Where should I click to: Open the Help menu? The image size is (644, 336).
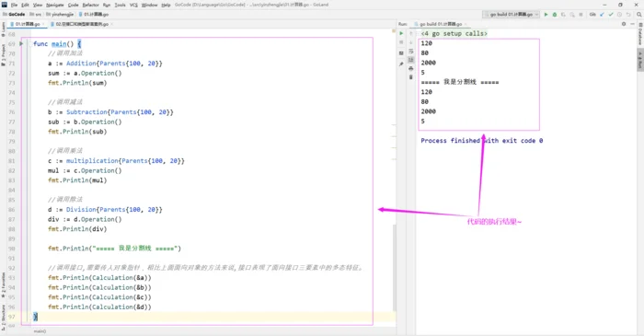point(166,5)
